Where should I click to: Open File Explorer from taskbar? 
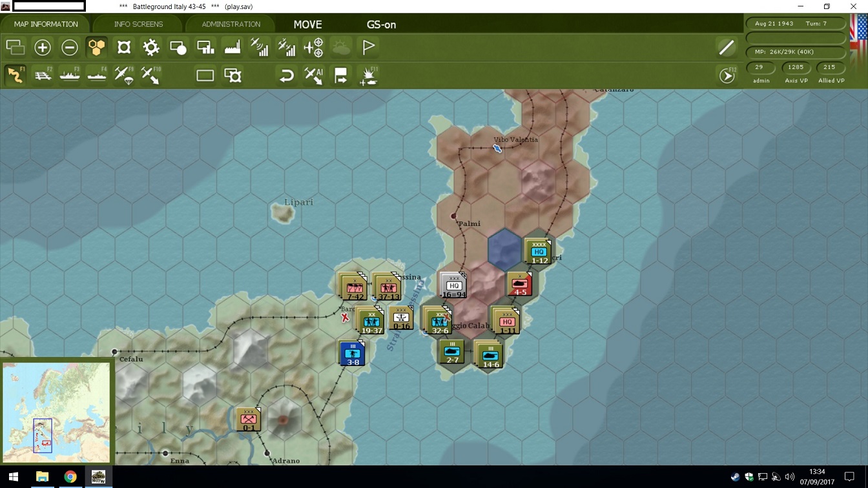(42, 477)
